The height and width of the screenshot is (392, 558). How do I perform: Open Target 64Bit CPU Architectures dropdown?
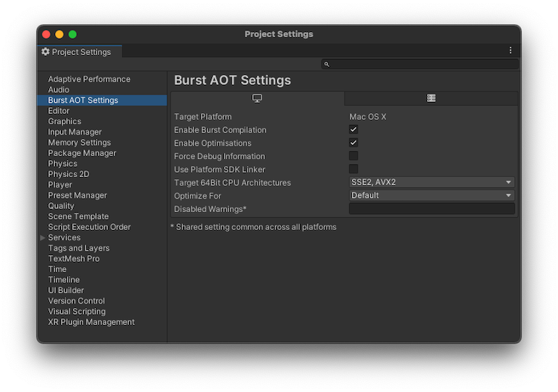click(x=432, y=182)
